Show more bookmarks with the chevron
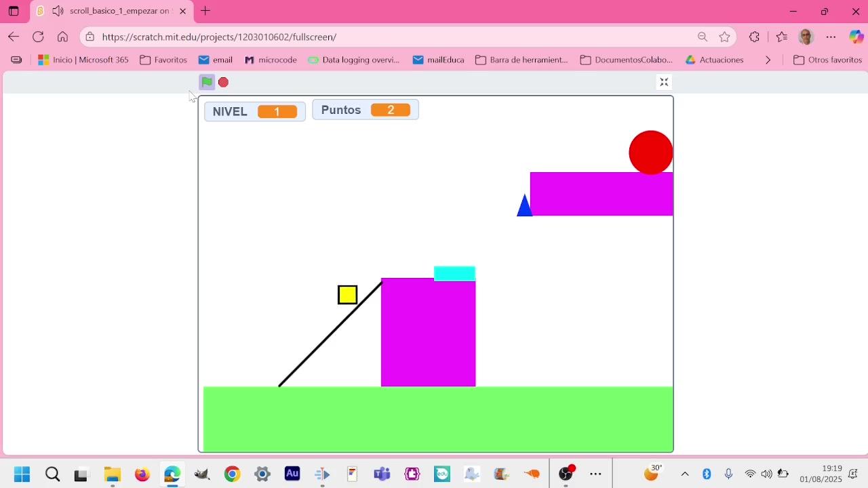The width and height of the screenshot is (868, 488). (x=768, y=60)
